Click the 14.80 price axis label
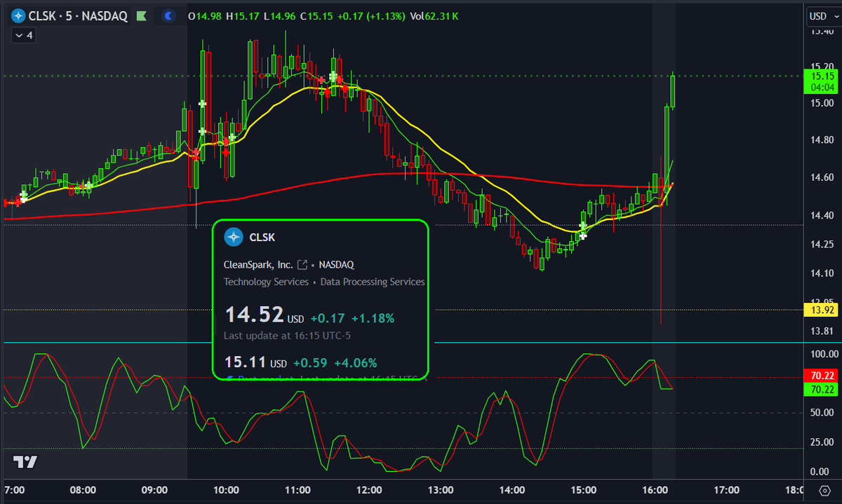Screen dimensions: 842x504 pos(822,140)
